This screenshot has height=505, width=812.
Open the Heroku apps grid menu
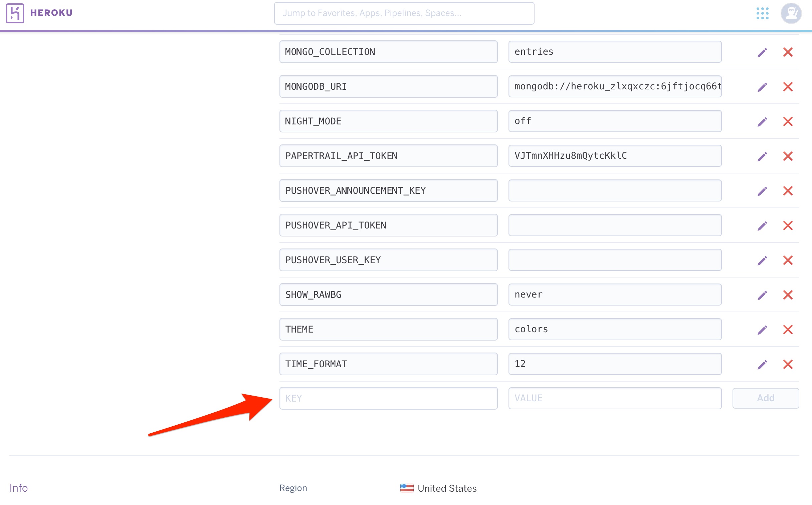point(762,13)
